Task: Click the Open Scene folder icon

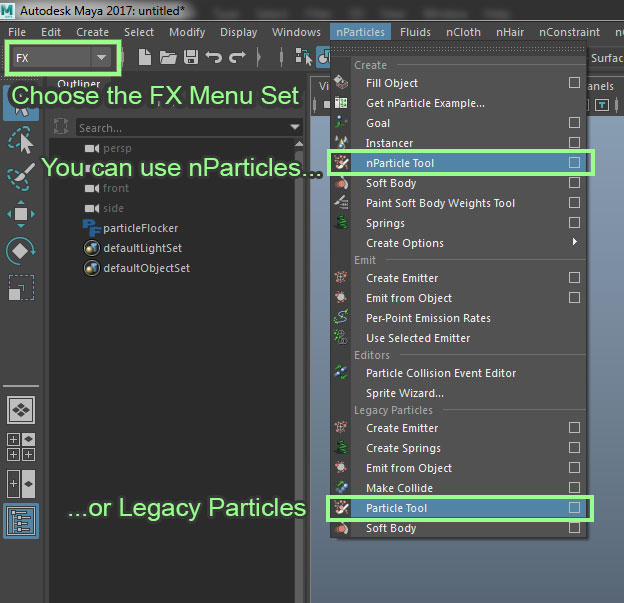Action: (168, 58)
